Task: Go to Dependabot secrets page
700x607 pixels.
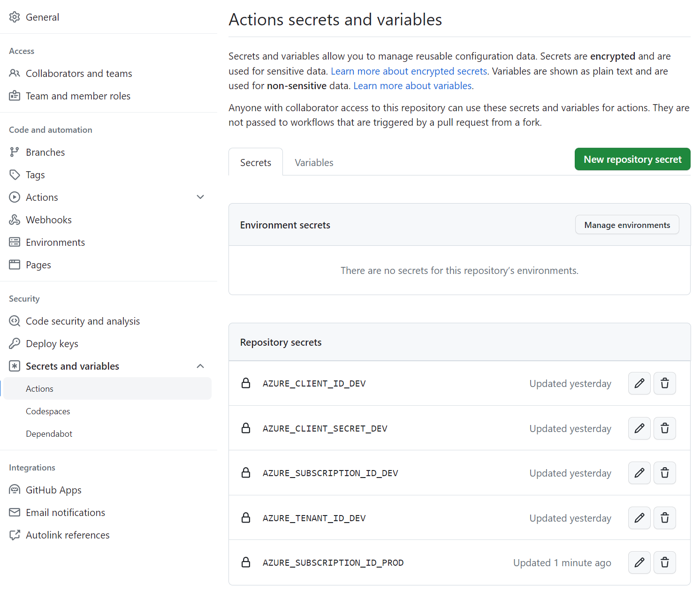Action: tap(49, 434)
